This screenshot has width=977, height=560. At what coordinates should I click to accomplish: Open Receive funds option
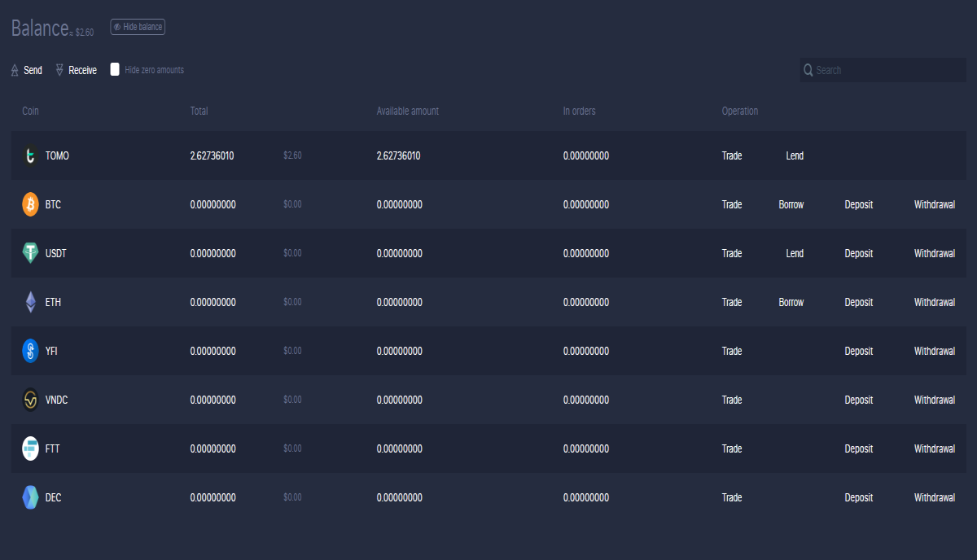[x=76, y=70]
